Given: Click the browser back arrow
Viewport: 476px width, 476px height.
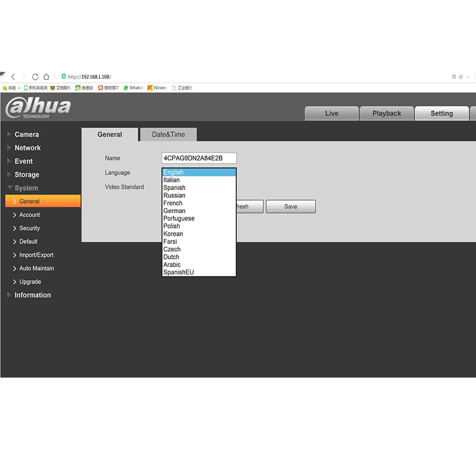Looking at the screenshot, I should [13, 77].
